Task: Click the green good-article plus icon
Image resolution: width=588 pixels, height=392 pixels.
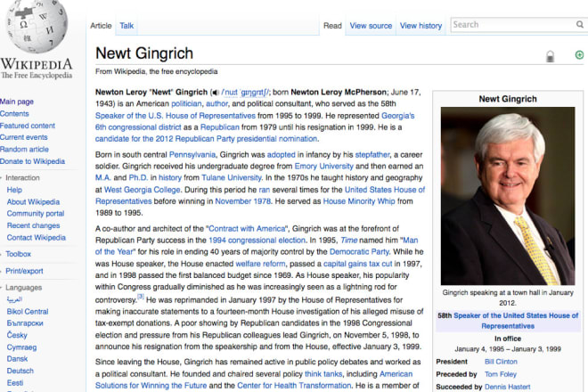Action: tap(579, 55)
